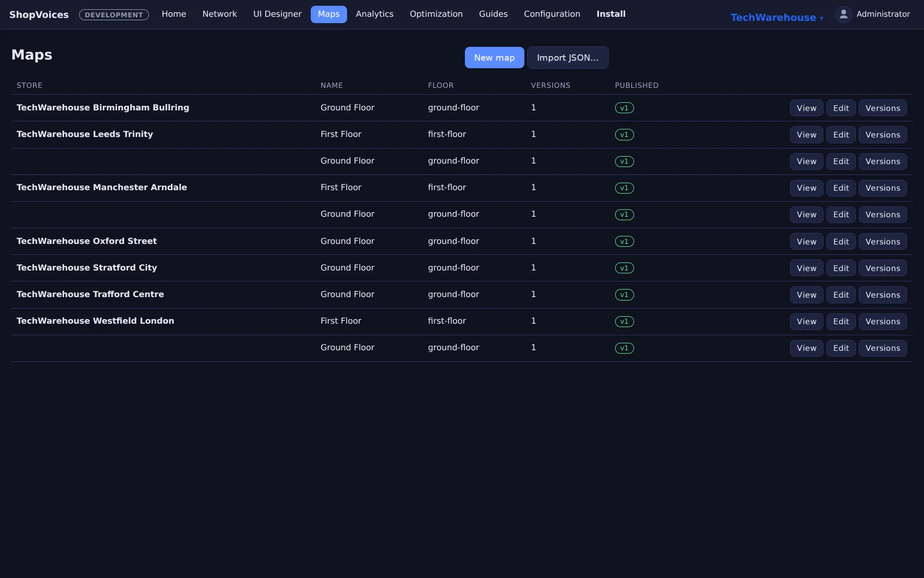924x578 pixels.
Task: Click Import JSON... button
Action: [568, 58]
